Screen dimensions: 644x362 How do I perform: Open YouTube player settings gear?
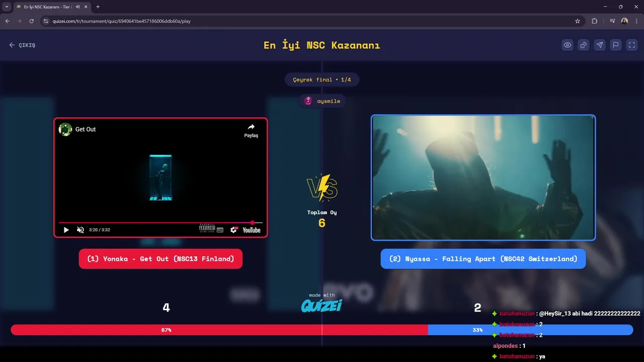234,230
